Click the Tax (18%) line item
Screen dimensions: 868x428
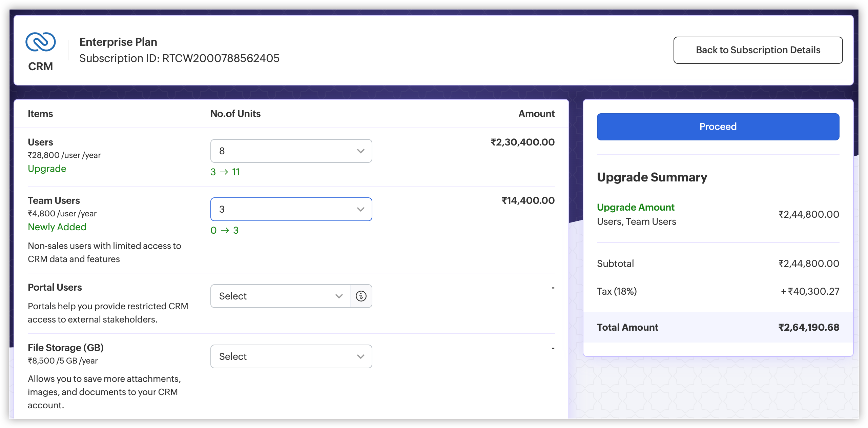[617, 291]
